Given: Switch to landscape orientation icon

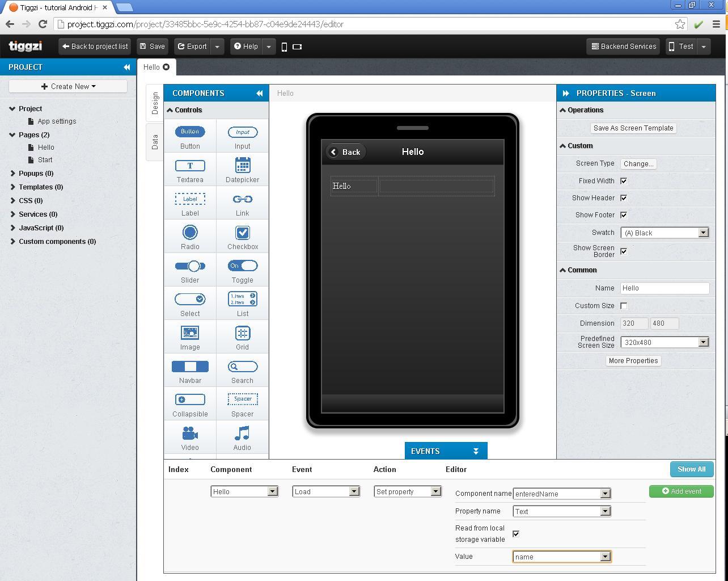Looking at the screenshot, I should 297,47.
